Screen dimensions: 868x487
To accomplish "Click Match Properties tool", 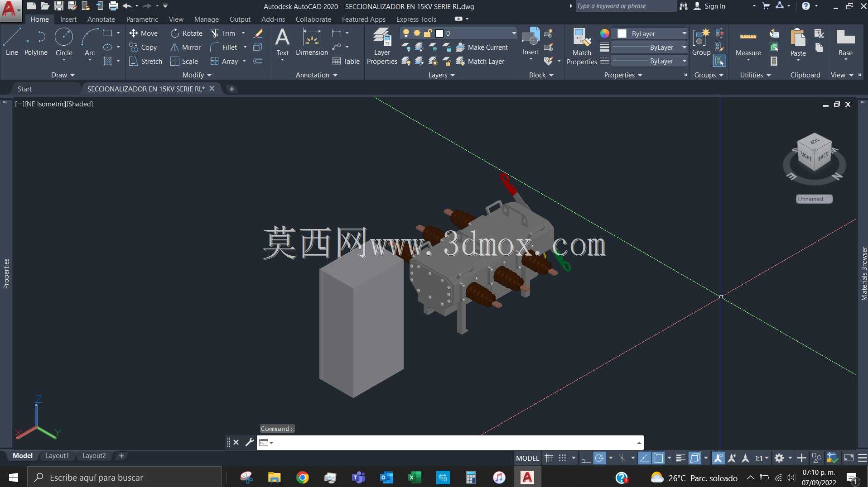I will [x=582, y=46].
